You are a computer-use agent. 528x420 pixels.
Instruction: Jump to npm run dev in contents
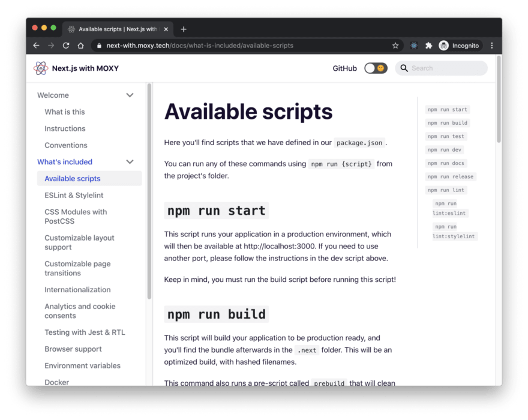(445, 150)
